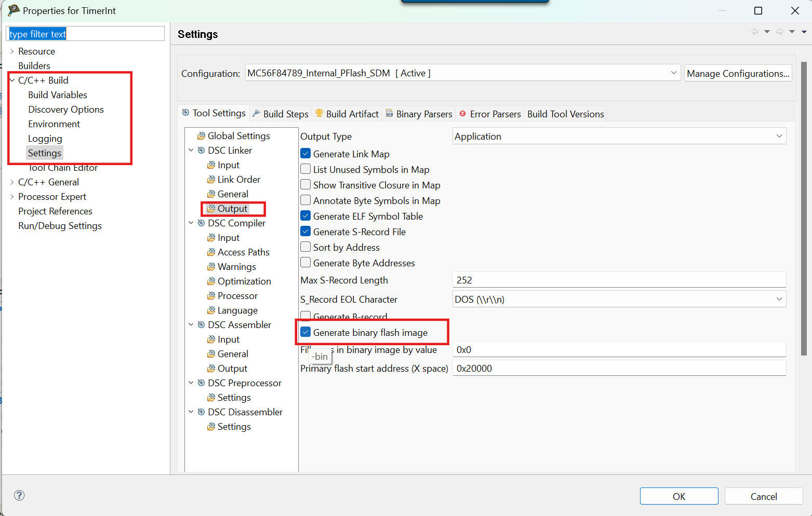Viewport: 812px width, 516px height.
Task: Open the Output Type dropdown showing Application
Action: (779, 135)
